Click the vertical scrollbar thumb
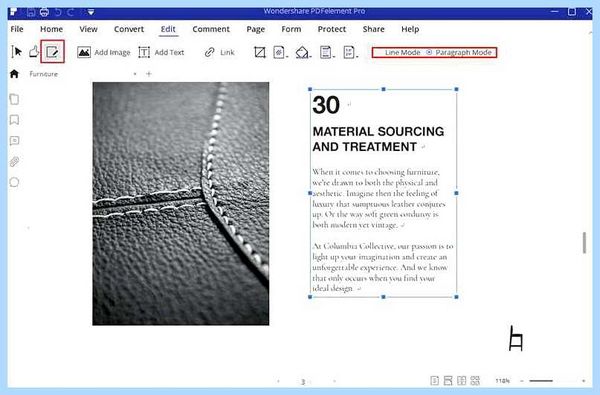This screenshot has height=395, width=600. [x=584, y=243]
